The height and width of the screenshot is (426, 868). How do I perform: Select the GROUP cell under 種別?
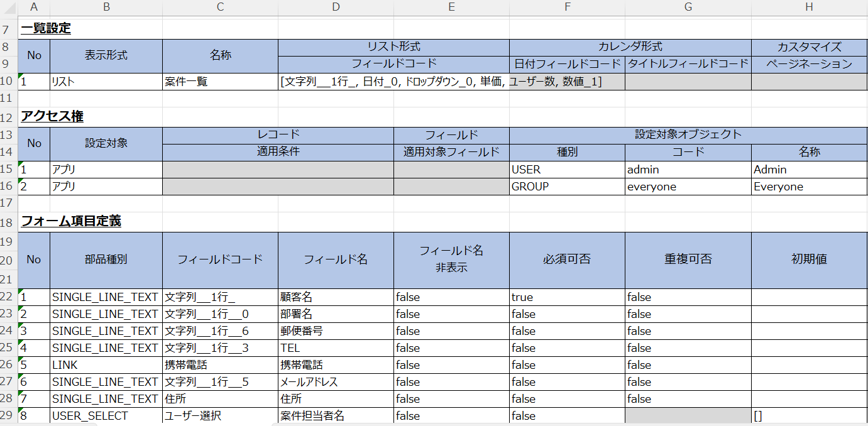(x=567, y=187)
